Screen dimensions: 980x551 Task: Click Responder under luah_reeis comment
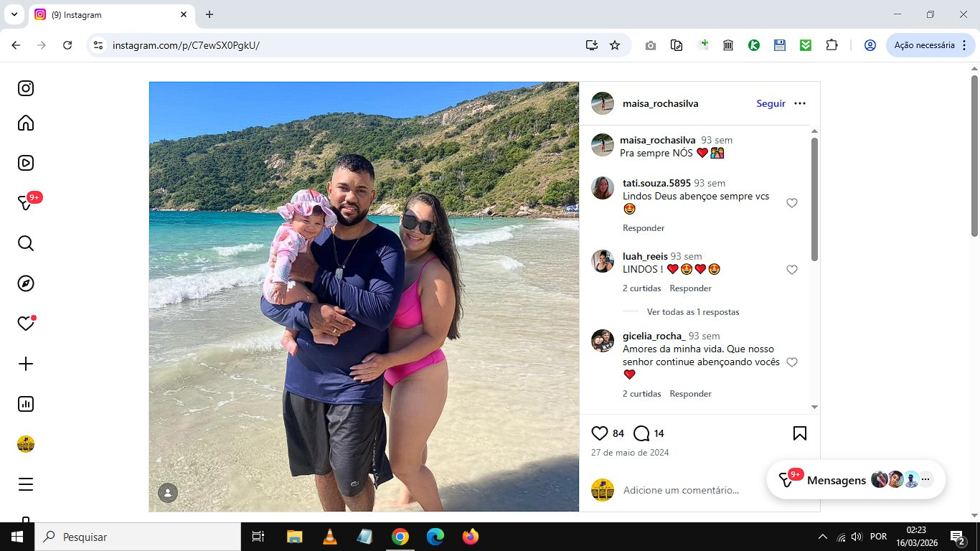(691, 288)
